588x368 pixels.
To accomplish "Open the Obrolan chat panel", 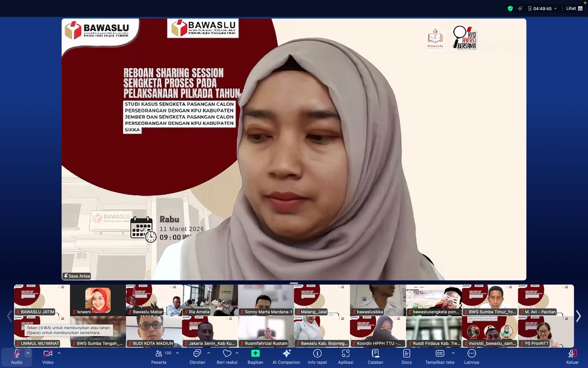I will tap(197, 357).
